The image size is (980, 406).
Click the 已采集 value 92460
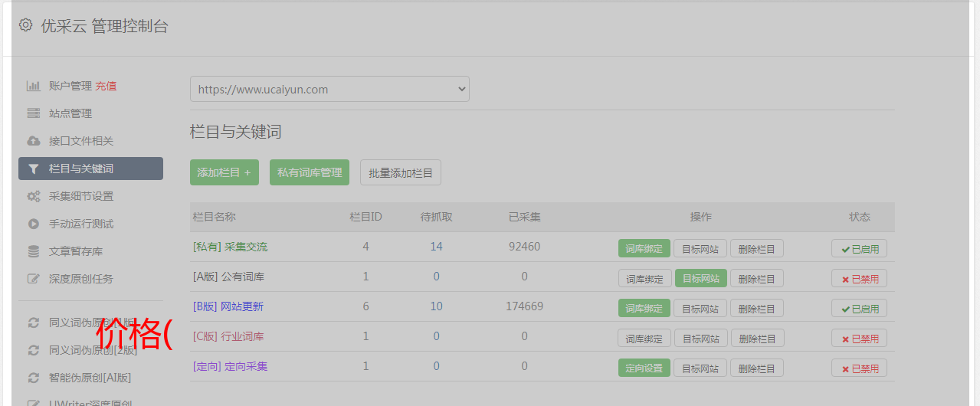[524, 247]
